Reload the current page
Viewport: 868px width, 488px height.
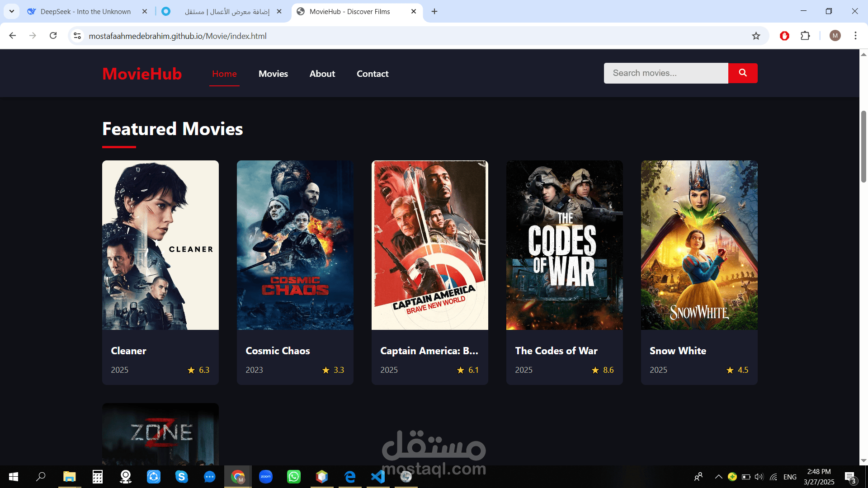53,36
